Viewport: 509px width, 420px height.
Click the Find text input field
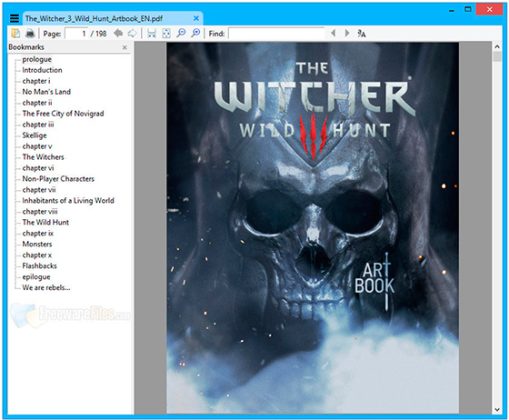click(277, 33)
